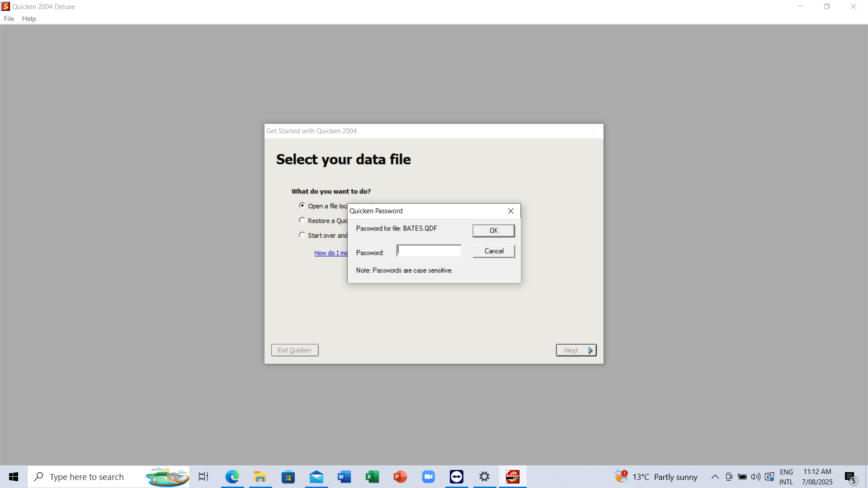
Task: Open PowerPoint from taskbar
Action: [401, 477]
